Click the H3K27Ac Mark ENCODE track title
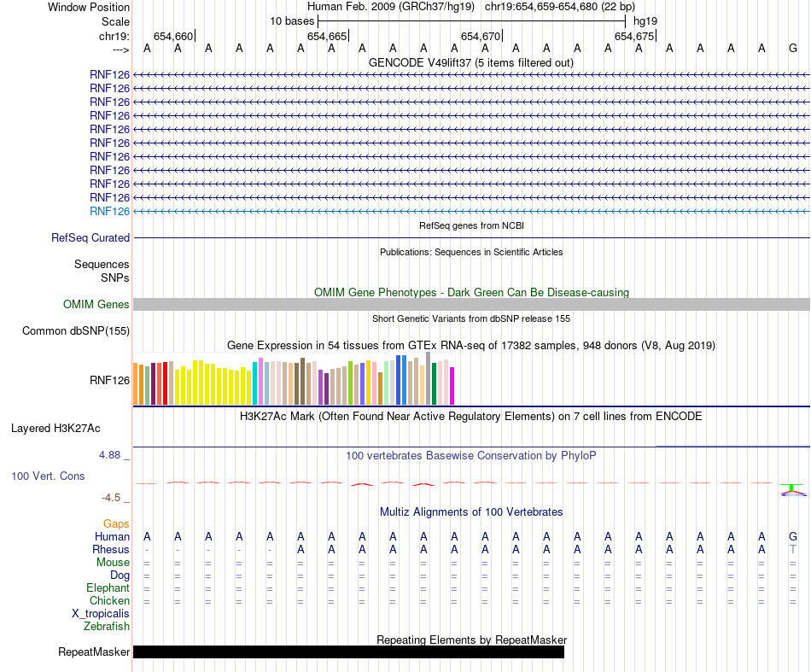This screenshot has height=672, width=811. tap(471, 417)
